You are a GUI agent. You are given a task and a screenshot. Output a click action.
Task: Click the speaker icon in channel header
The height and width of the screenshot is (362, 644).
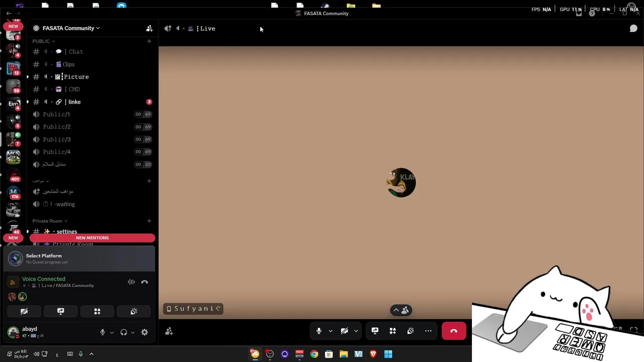(168, 29)
